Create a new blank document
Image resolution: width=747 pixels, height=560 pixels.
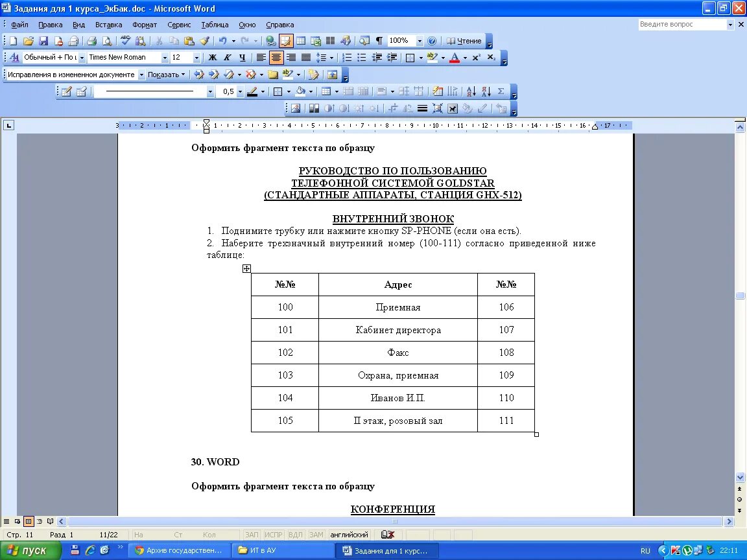[14, 41]
